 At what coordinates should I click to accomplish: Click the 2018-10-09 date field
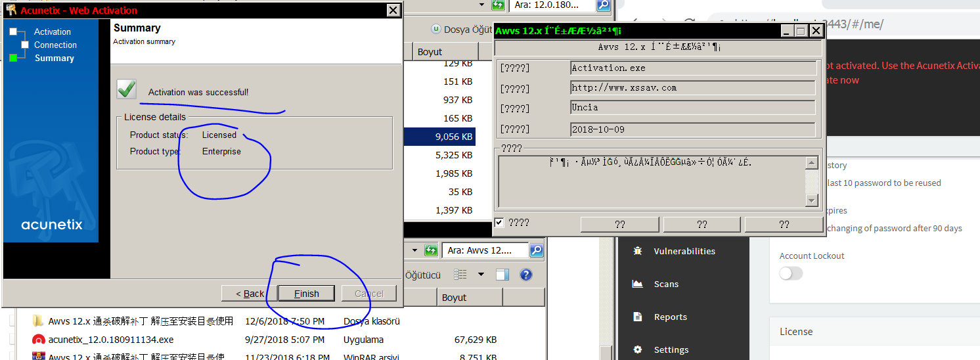tap(693, 129)
